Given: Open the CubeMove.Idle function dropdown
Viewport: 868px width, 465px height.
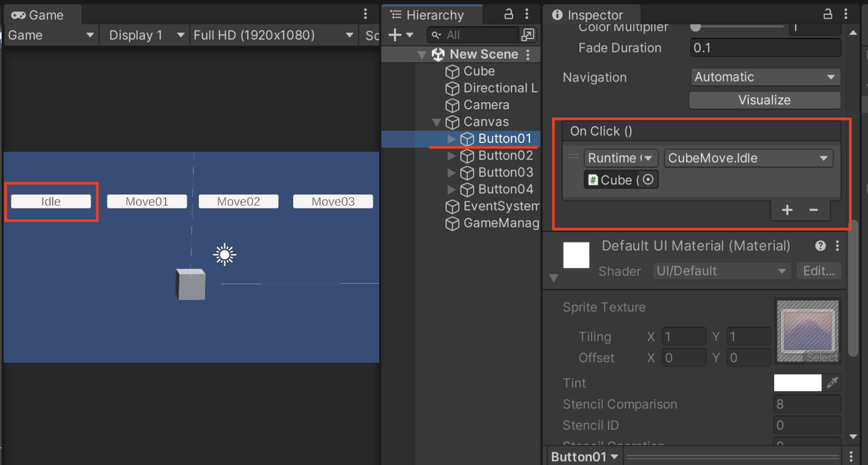Looking at the screenshot, I should click(748, 158).
